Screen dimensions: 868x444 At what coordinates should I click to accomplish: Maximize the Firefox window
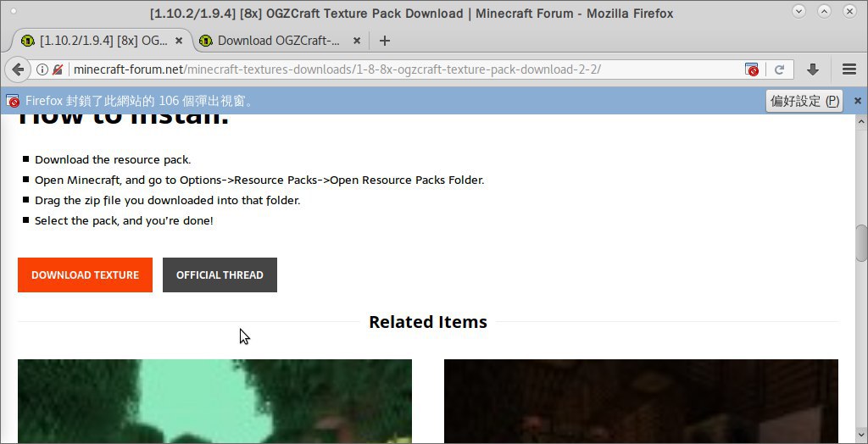pyautogui.click(x=824, y=11)
